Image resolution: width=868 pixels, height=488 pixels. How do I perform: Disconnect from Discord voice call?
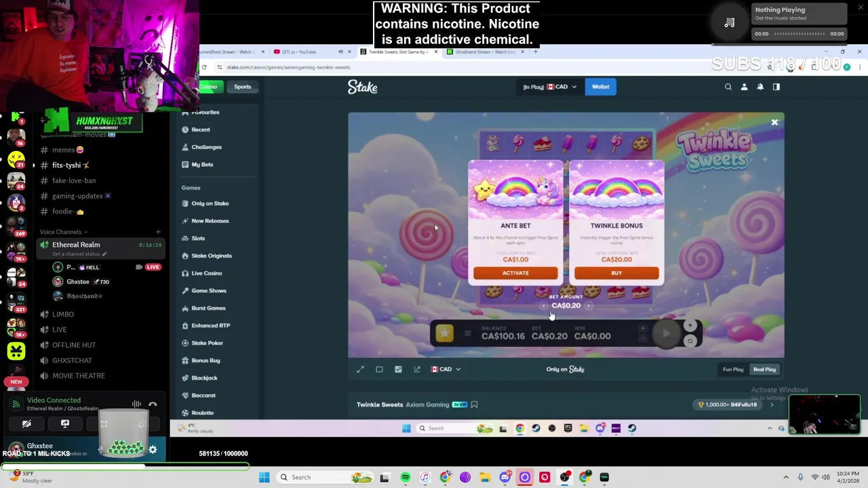tap(153, 405)
